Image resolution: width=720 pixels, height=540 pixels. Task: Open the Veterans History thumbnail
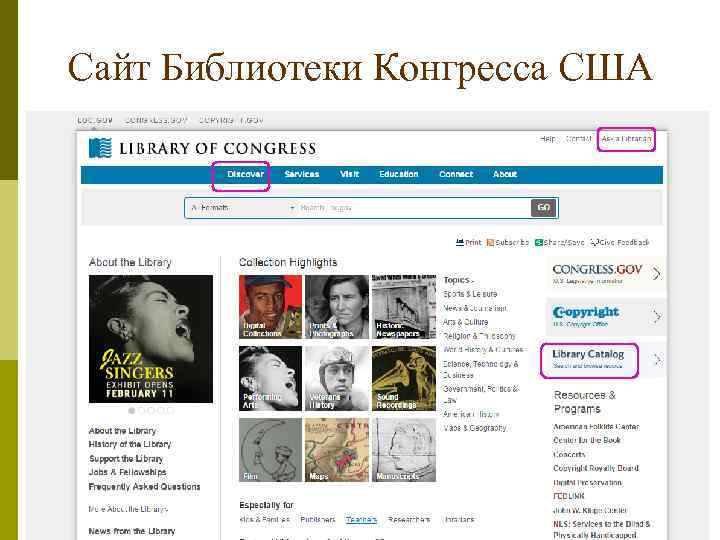pos(337,378)
